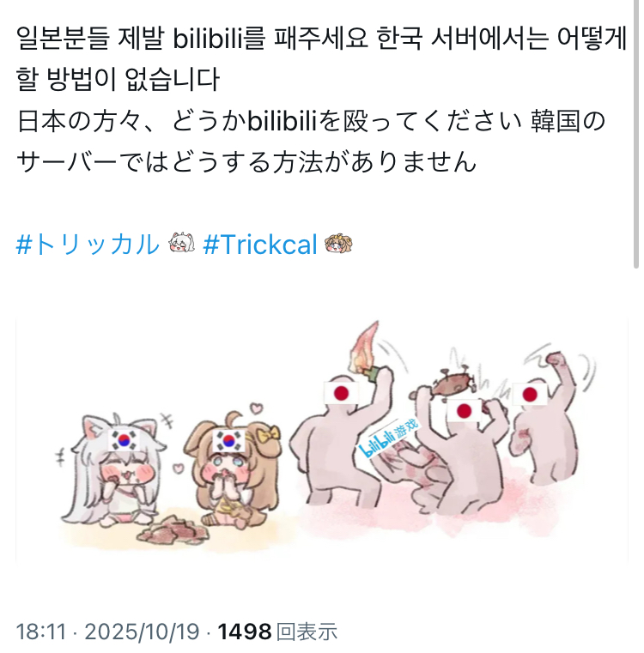Click the Korean flag on the white-haired catgirl
The width and height of the screenshot is (644, 653).
[124, 440]
